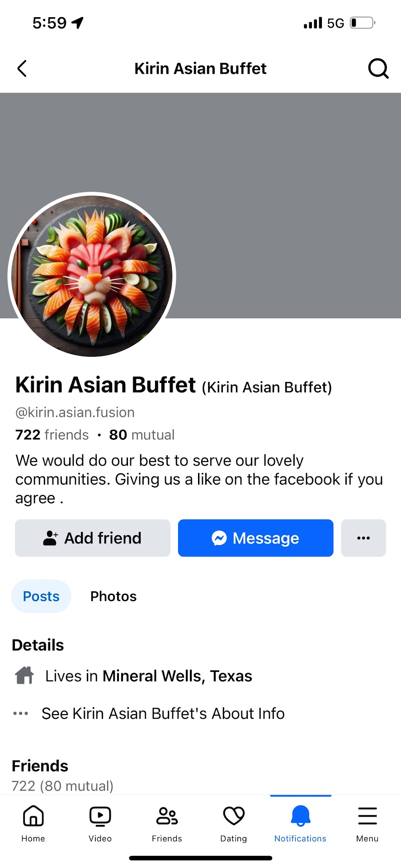Open the Video tab icon
Screen dimensions: 401x868
point(100,816)
